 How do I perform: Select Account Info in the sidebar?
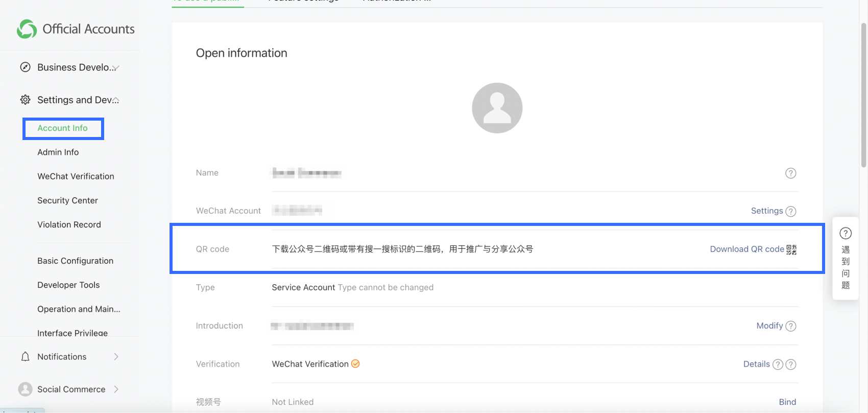point(62,128)
